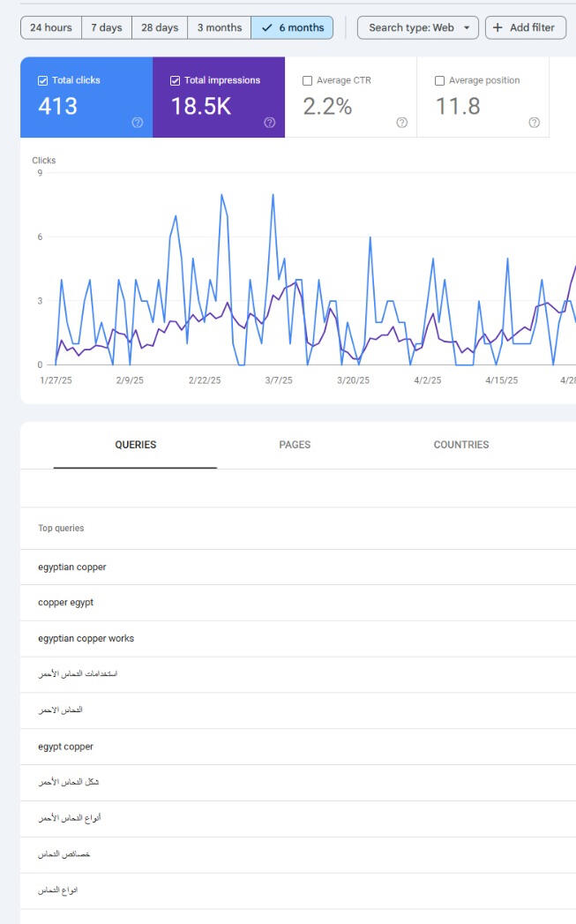Uncheck the Total clicks checkbox
576x924 pixels.
[43, 80]
